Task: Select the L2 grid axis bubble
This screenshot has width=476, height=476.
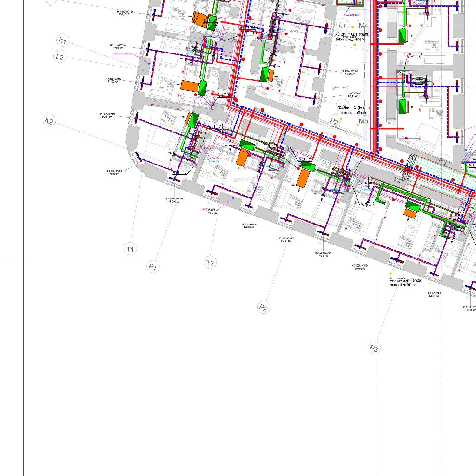Action: [60, 57]
